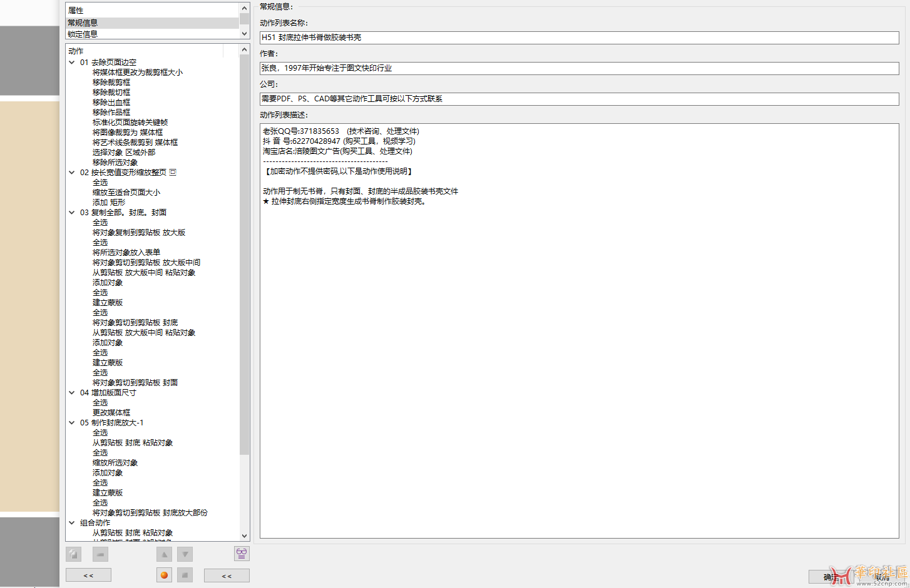This screenshot has width=910, height=588.
Task: Start recording with the orange ball icon
Action: pyautogui.click(x=164, y=575)
